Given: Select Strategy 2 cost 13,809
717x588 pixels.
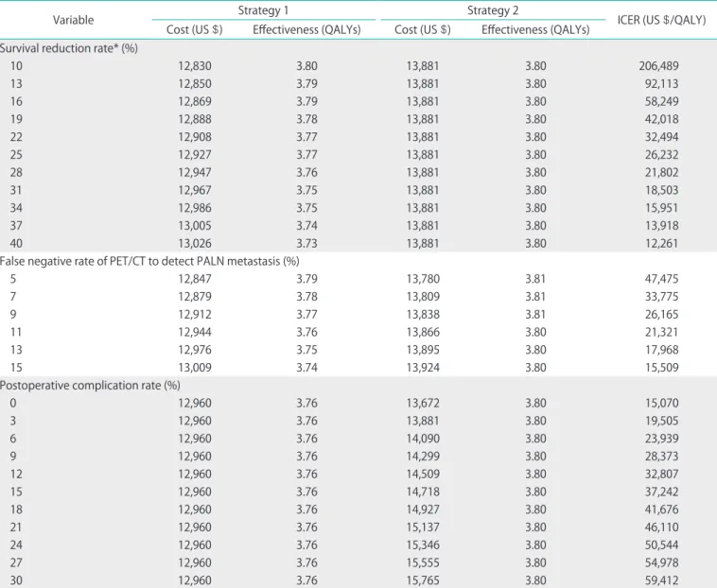Looking at the screenshot, I should pos(423,297).
